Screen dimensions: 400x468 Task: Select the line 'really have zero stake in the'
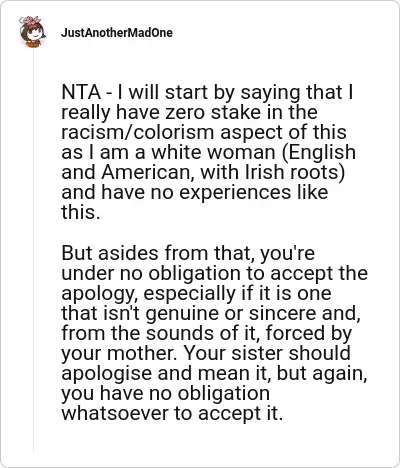[189, 112]
